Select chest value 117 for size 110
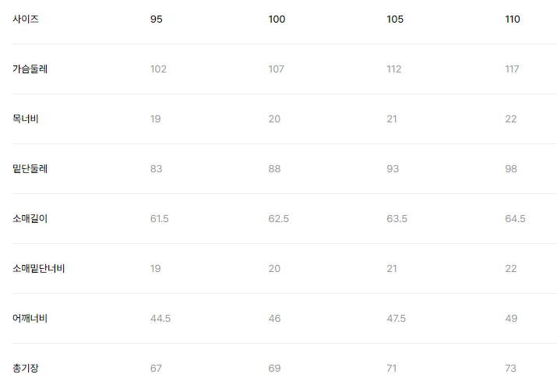557x392 pixels. click(512, 69)
